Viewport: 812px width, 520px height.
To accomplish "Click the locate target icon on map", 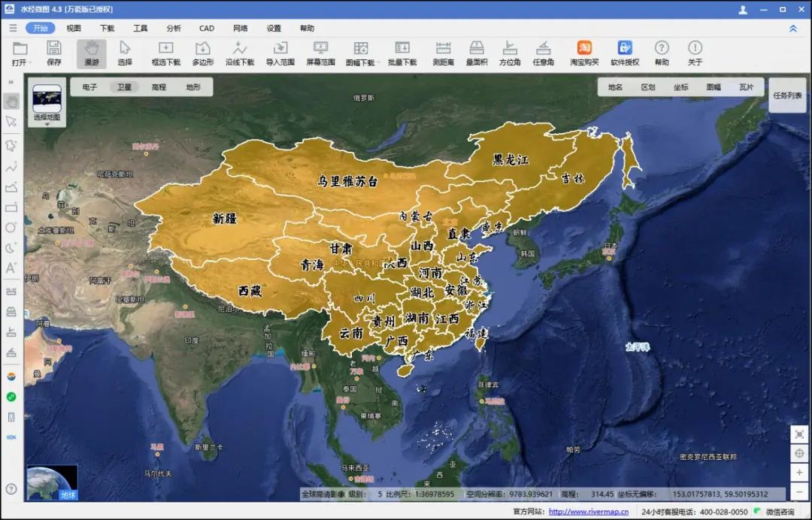I will tap(799, 454).
